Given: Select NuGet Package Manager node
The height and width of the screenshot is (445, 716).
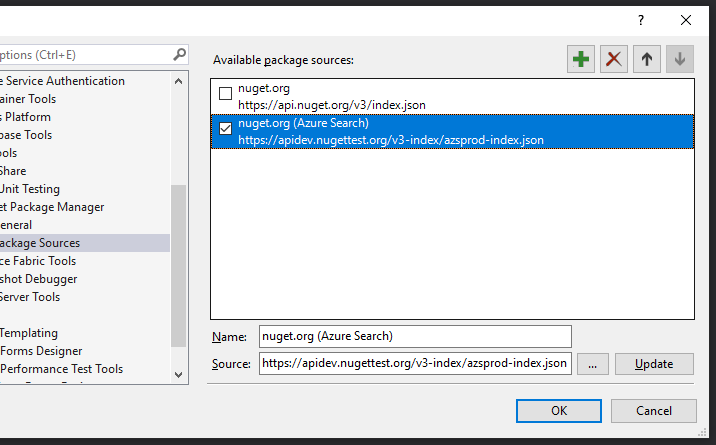Looking at the screenshot, I should click(52, 207).
